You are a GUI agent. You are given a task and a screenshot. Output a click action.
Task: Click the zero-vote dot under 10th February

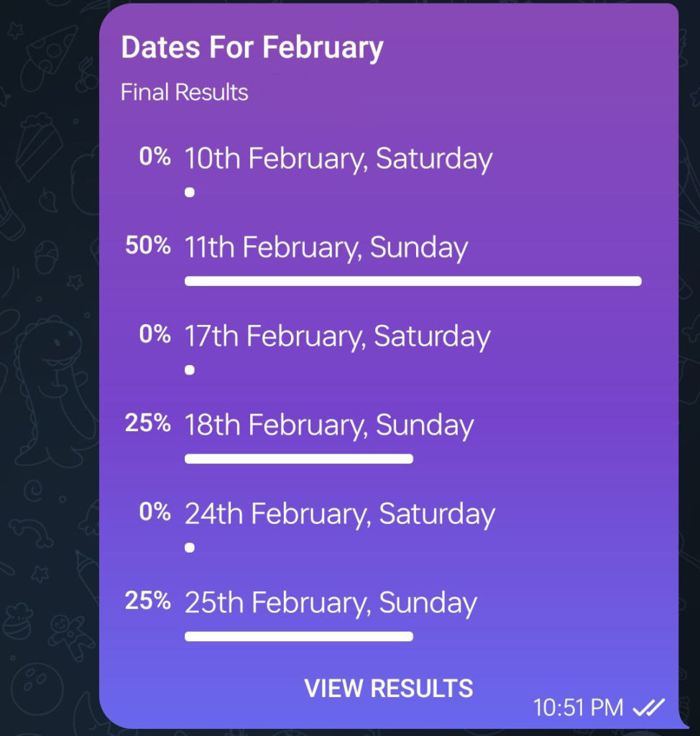190,193
